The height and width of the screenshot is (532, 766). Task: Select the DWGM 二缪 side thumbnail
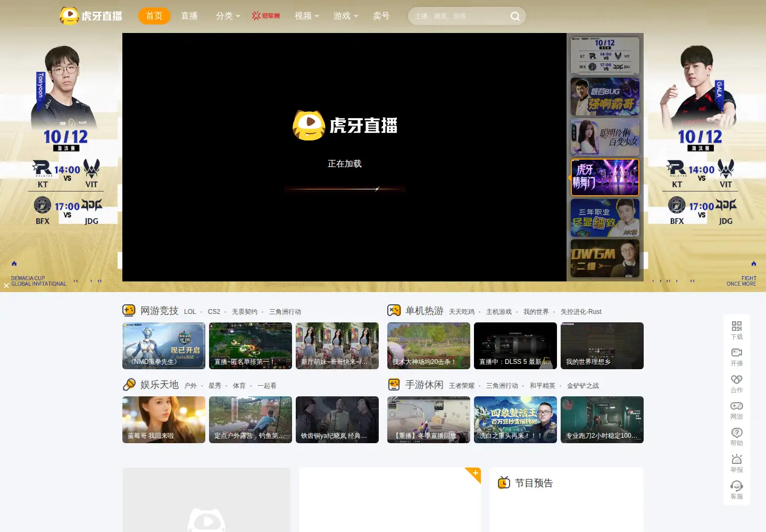pyautogui.click(x=605, y=259)
